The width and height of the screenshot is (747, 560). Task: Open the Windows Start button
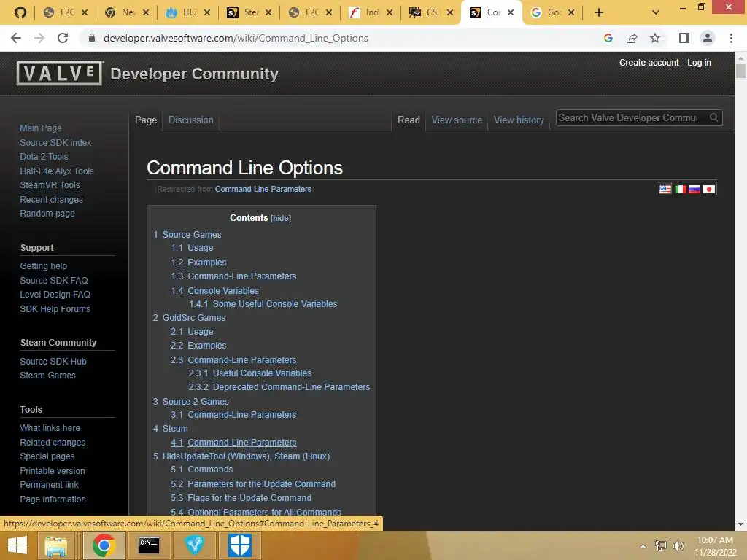point(18,545)
